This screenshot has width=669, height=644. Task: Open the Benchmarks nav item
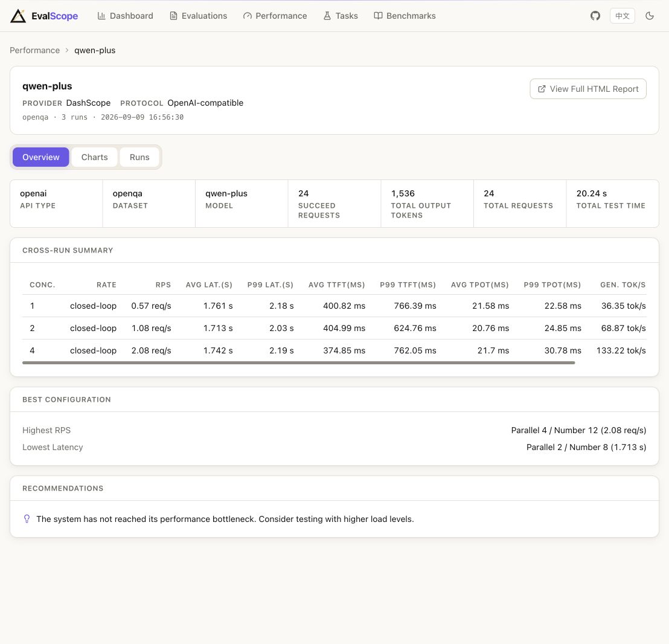pos(405,16)
